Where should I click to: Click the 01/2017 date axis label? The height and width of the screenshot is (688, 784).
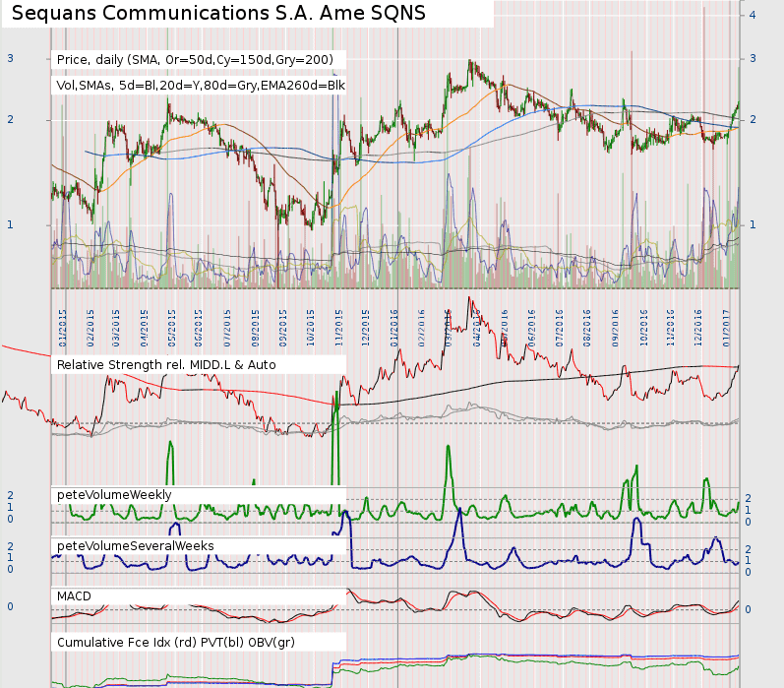pos(726,328)
